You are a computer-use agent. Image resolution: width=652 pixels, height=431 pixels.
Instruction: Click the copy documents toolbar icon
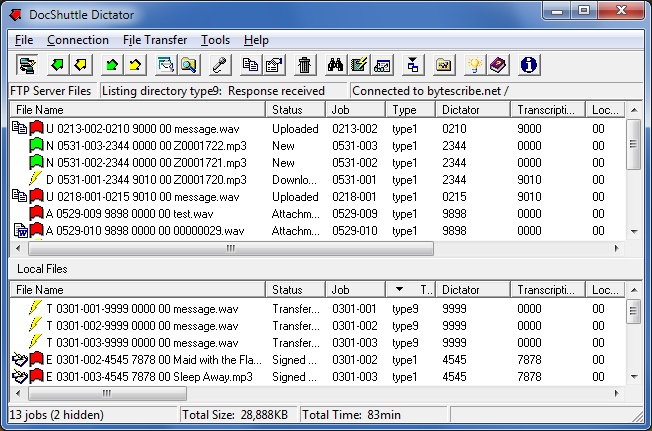coord(251,65)
